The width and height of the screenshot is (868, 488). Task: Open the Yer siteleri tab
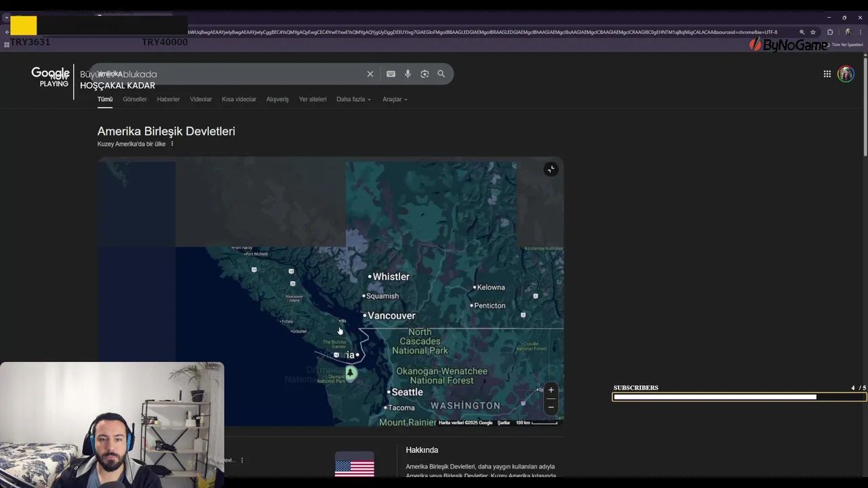click(x=313, y=99)
